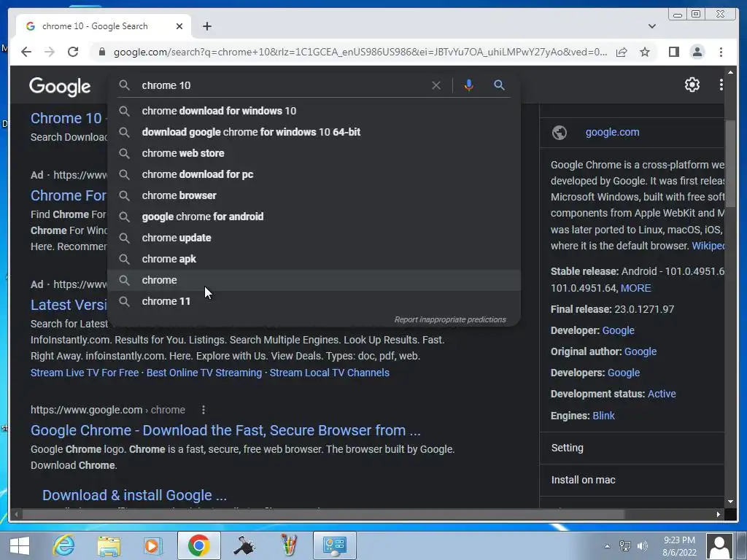Open the media player icon on the taskbar
This screenshot has width=747, height=560.
pos(152,545)
